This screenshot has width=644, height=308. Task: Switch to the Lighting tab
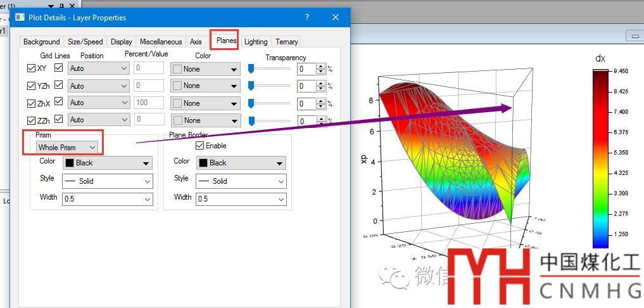tap(256, 42)
